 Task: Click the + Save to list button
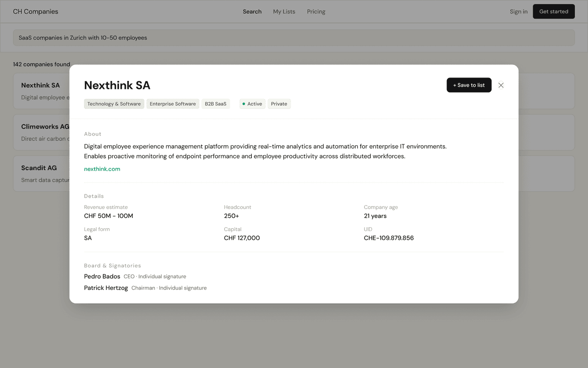click(469, 85)
